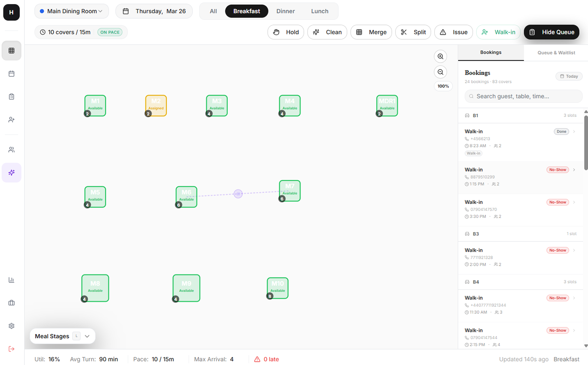Screen dimensions: 588x365
Task: Zoom in on the floor plan
Action: click(x=440, y=56)
